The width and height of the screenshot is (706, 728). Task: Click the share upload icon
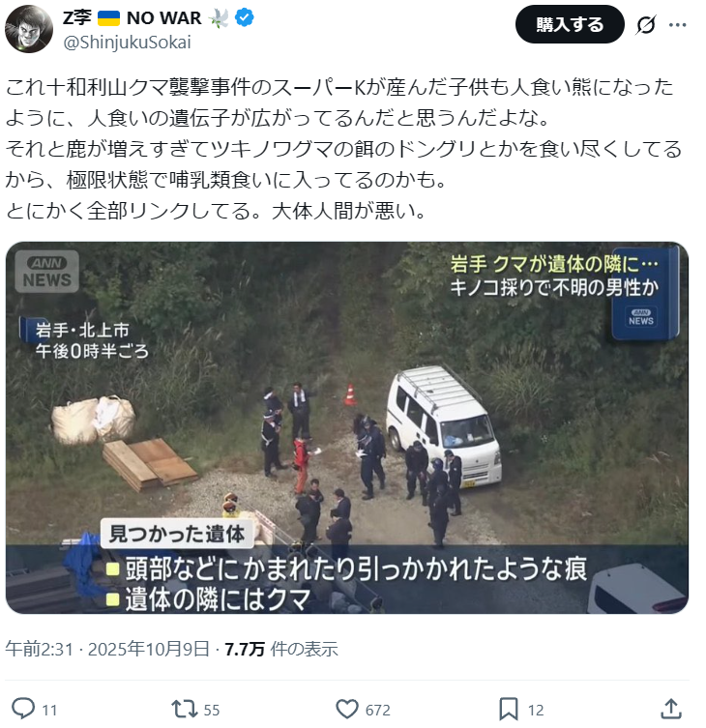point(671,709)
